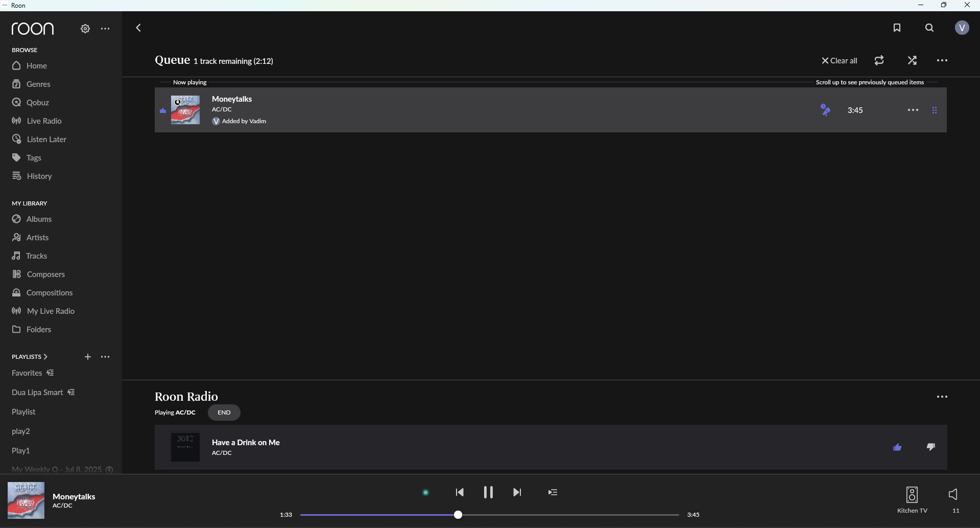
Task: Toggle loop mode for the queue
Action: 879,61
